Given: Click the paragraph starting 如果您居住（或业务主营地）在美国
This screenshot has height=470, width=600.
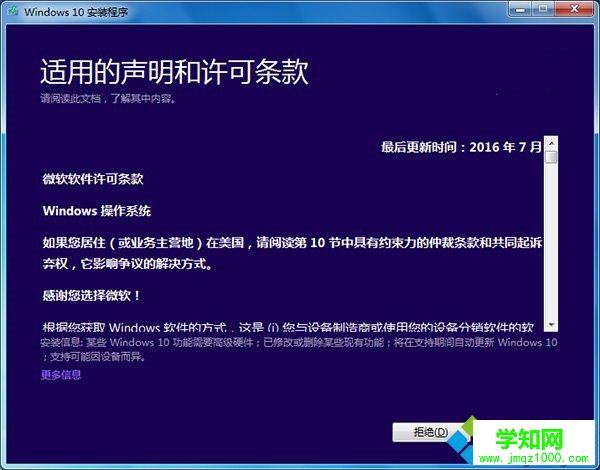Looking at the screenshot, I should click(x=292, y=253).
